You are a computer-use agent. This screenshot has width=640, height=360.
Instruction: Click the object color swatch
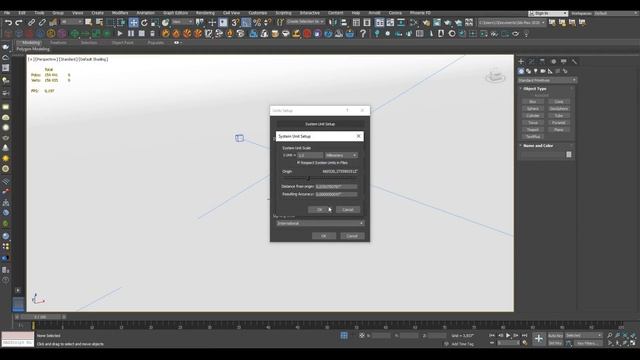[569, 155]
